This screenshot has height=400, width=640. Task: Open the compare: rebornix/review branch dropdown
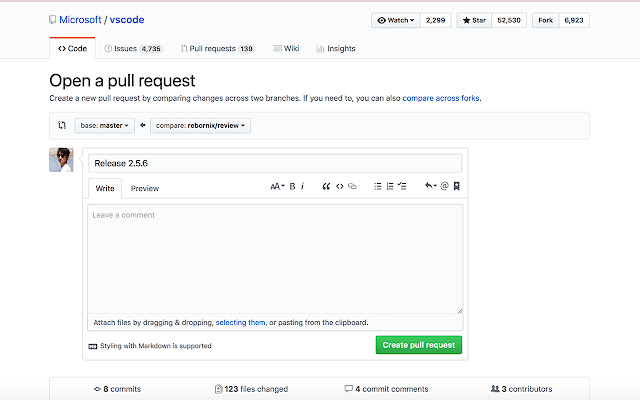click(x=200, y=125)
